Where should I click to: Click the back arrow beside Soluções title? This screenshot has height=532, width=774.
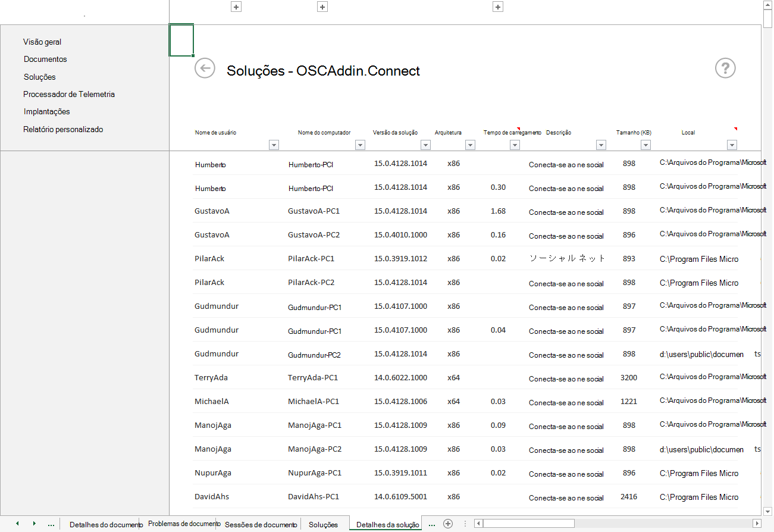pos(205,68)
